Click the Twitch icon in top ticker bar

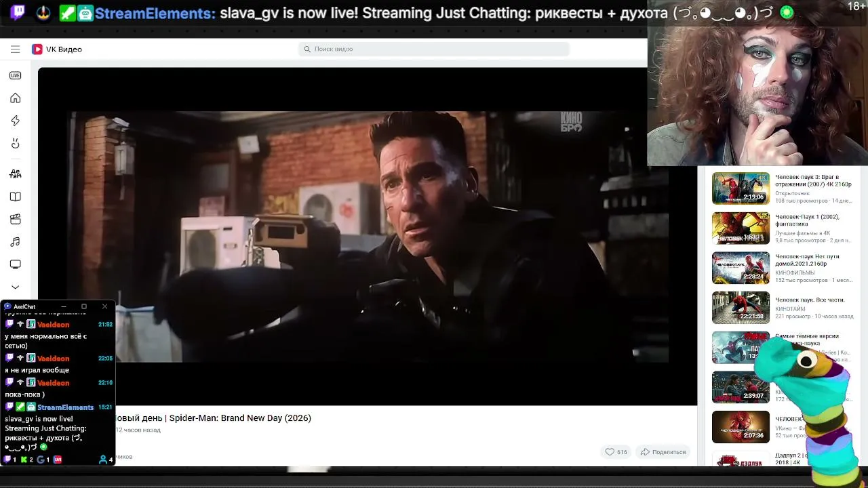tap(18, 13)
